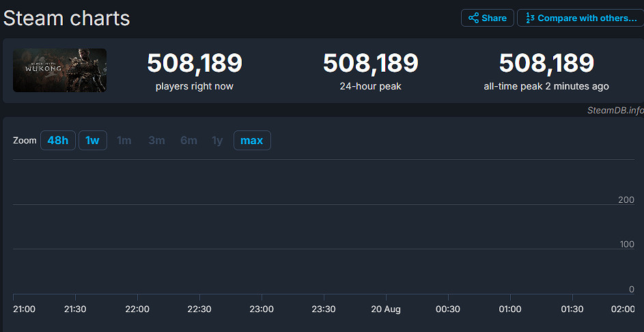Click the 508,189 all-time peak figure

(x=546, y=64)
